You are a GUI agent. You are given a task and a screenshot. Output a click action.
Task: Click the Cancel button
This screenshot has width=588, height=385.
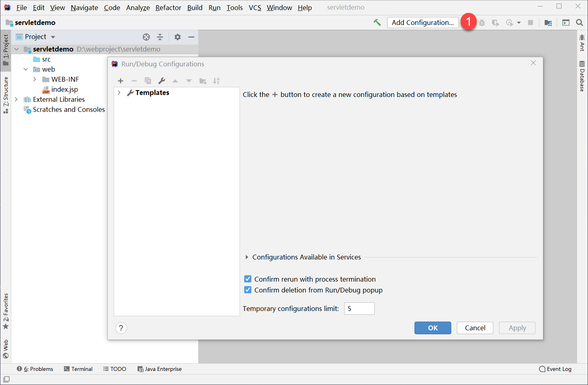[475, 328]
